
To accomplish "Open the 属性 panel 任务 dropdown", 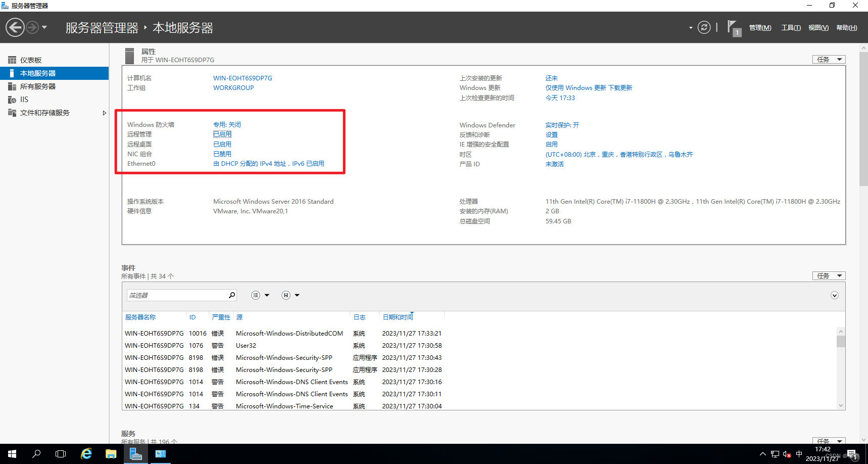I will click(x=829, y=60).
